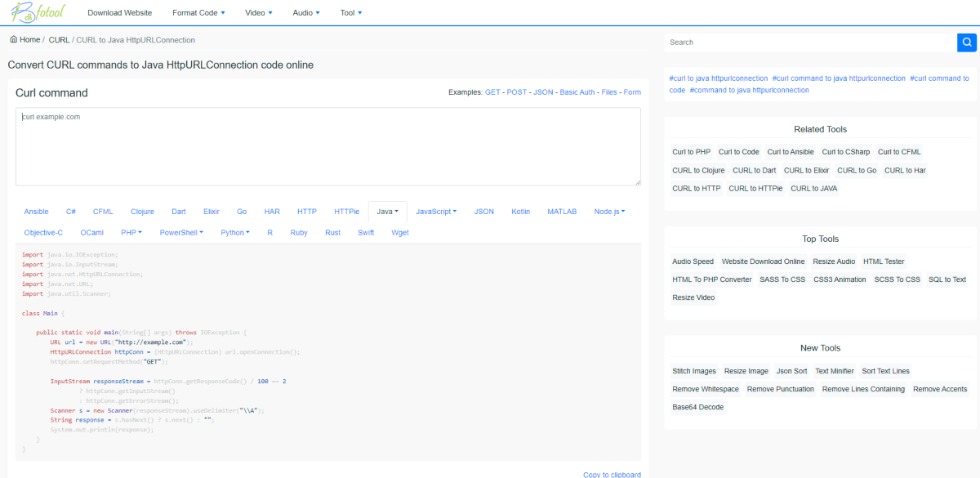This screenshot has width=980, height=478.
Task: Open the Json Sort new tool
Action: tap(791, 371)
